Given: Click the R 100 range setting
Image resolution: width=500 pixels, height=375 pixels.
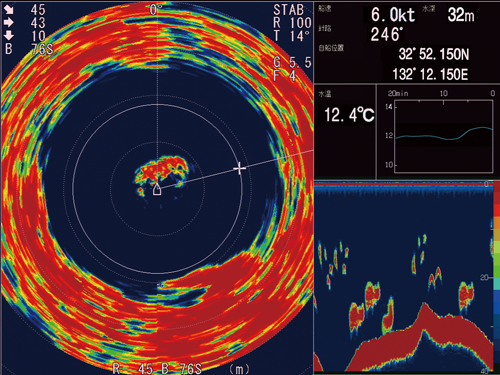Looking at the screenshot, I should click(x=293, y=23).
